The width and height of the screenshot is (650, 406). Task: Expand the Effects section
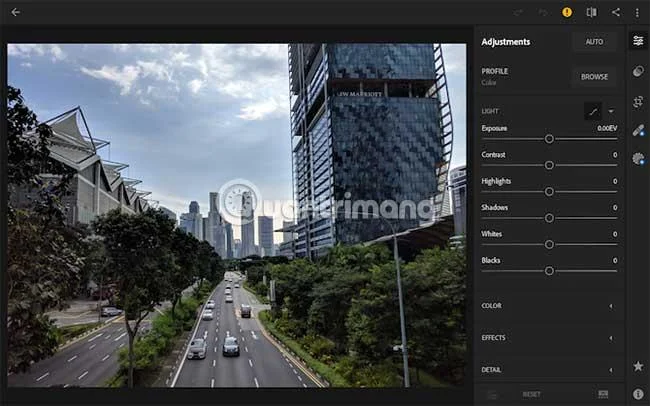coord(548,338)
